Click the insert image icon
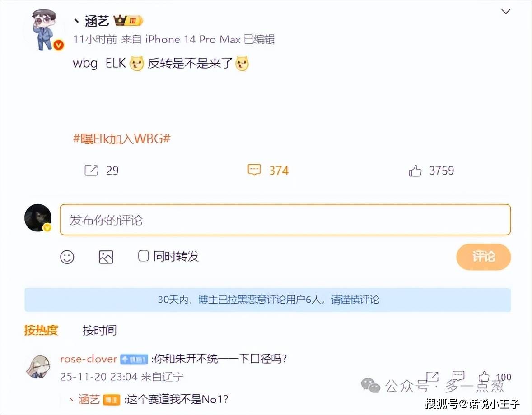The height and width of the screenshot is (415, 532). click(x=106, y=257)
